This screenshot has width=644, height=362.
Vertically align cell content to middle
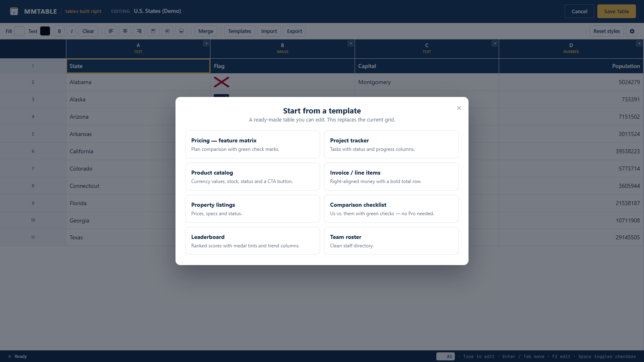point(167,31)
